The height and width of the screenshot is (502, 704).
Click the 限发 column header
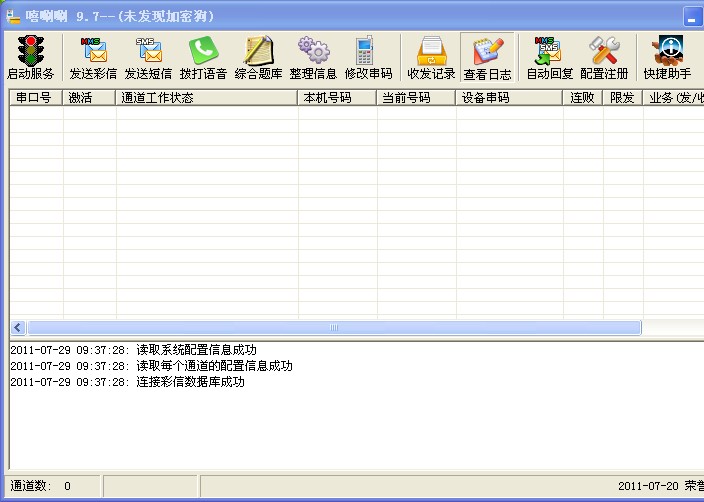(622, 97)
